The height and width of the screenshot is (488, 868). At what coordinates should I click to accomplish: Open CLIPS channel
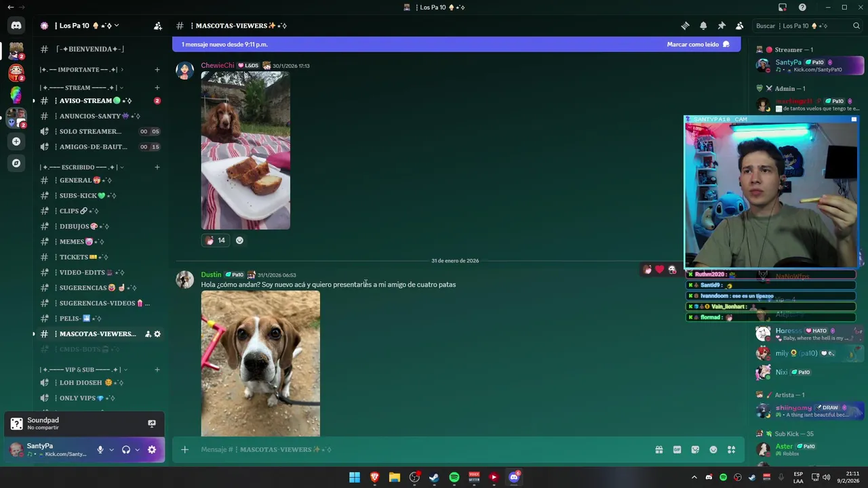[100, 211]
